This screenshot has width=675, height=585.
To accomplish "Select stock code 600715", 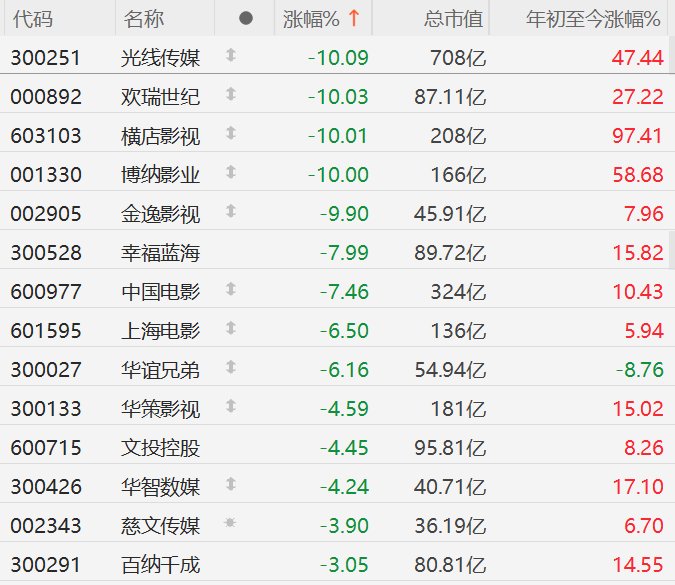I will coord(46,448).
